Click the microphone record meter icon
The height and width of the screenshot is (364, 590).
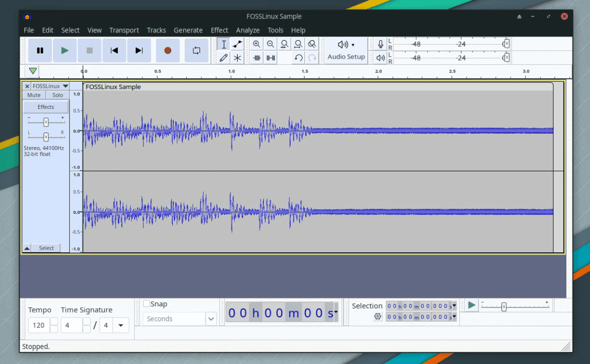(381, 44)
